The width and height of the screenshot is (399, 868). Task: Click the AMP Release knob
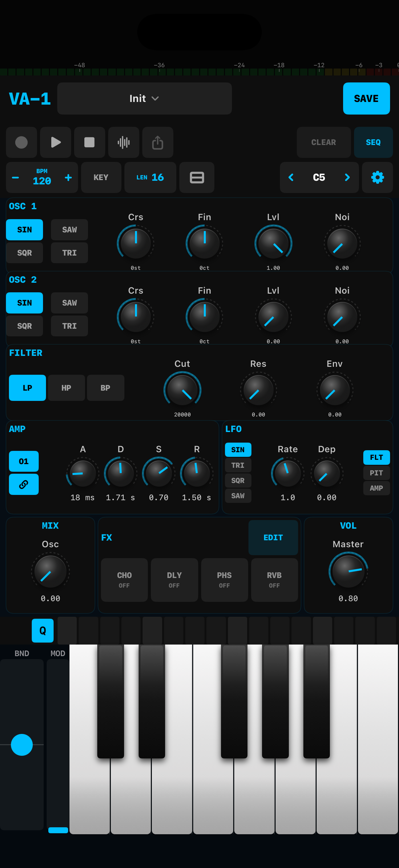click(197, 473)
